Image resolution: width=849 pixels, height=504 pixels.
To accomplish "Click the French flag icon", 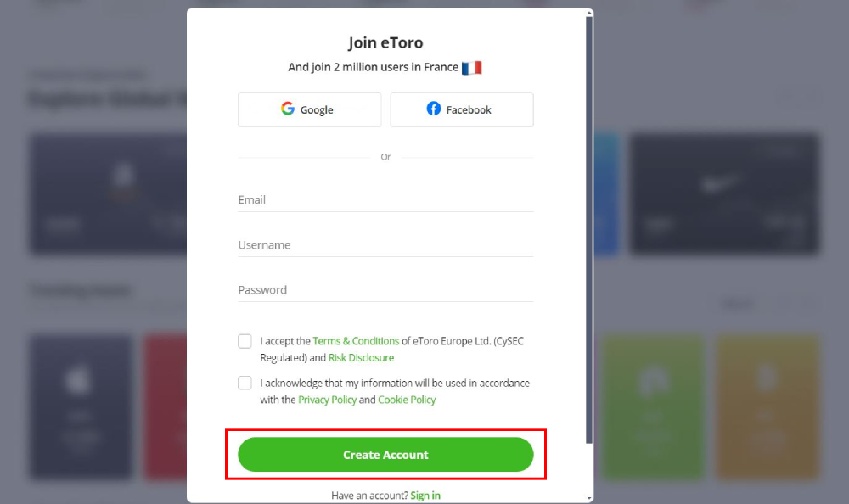I will coord(471,68).
